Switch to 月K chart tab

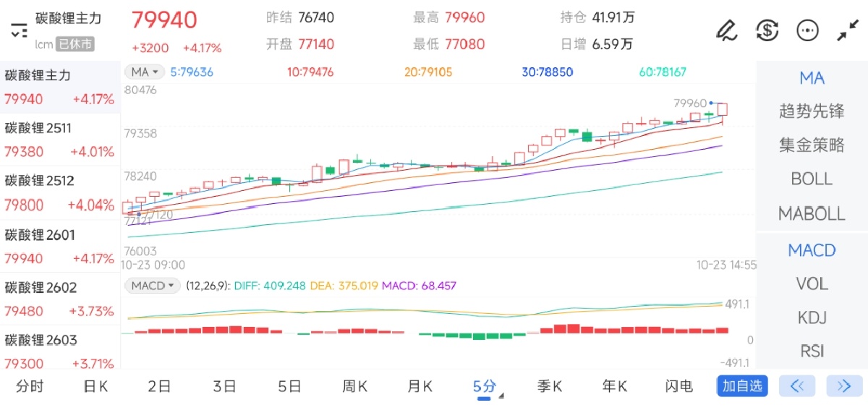point(420,386)
